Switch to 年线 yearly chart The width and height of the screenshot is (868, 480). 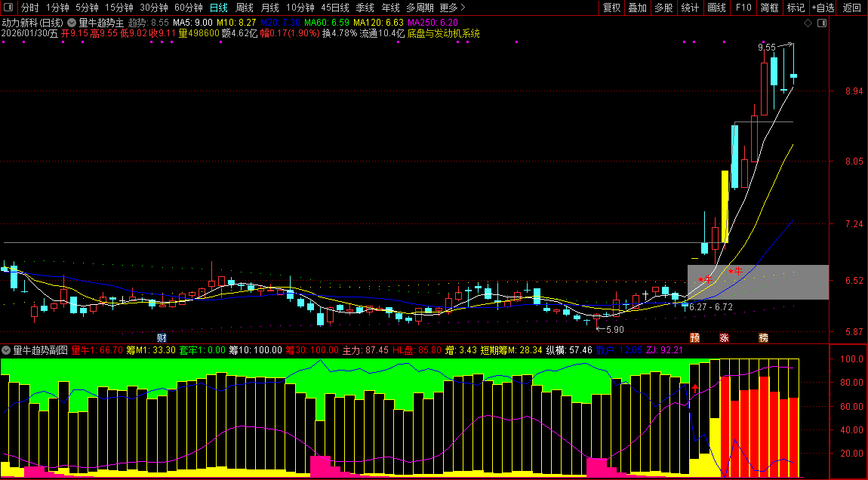point(390,8)
